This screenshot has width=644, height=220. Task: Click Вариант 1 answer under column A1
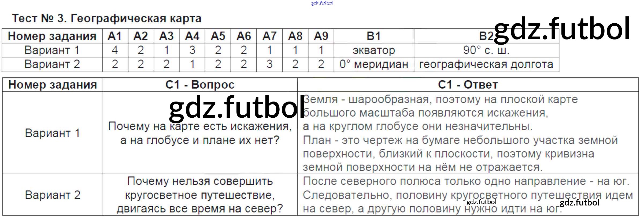click(x=115, y=50)
